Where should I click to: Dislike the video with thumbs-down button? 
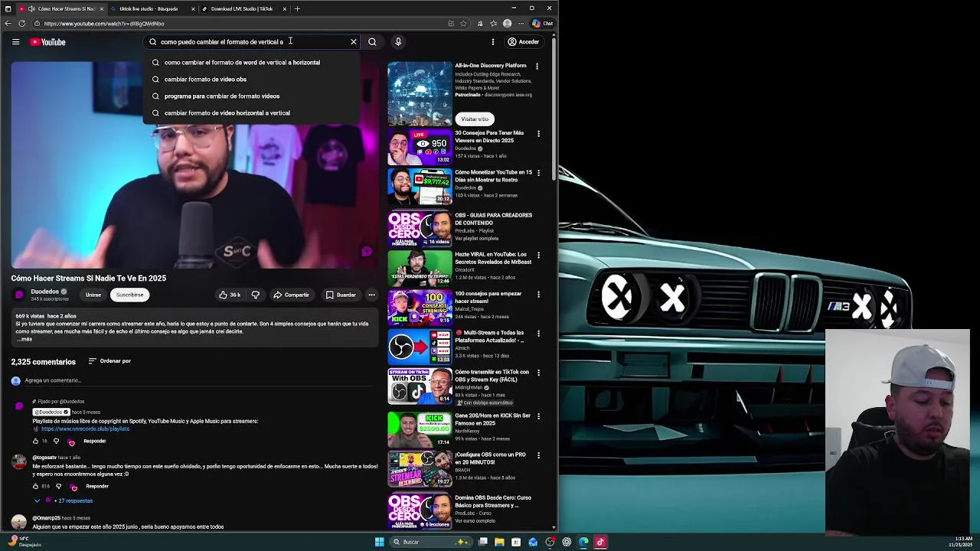256,295
